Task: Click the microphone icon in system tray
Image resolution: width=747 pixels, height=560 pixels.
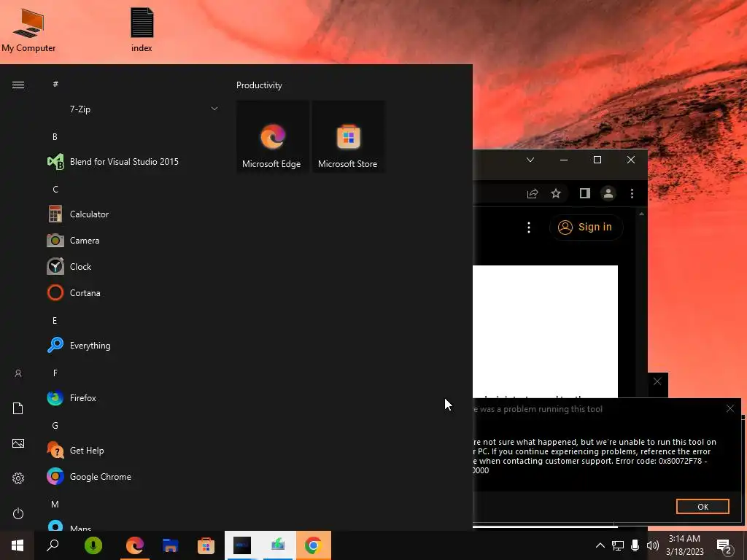Action: pyautogui.click(x=635, y=545)
